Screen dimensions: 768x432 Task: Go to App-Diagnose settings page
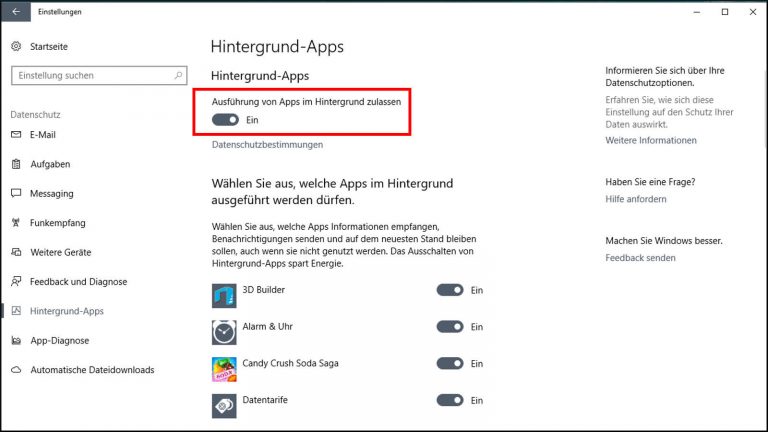point(59,340)
